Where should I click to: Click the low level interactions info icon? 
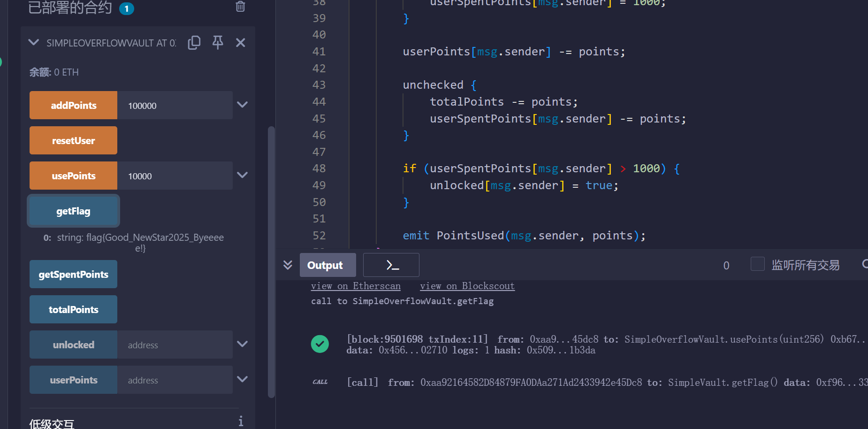[241, 421]
